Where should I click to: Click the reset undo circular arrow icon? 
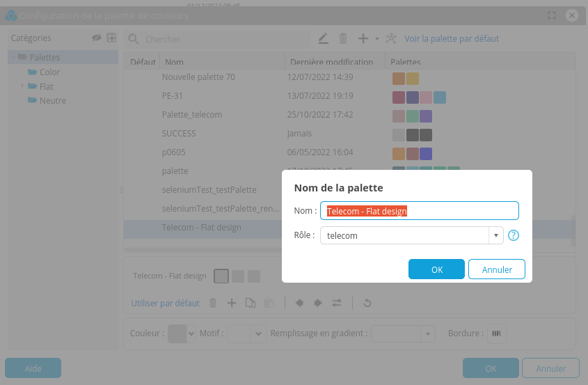(367, 303)
